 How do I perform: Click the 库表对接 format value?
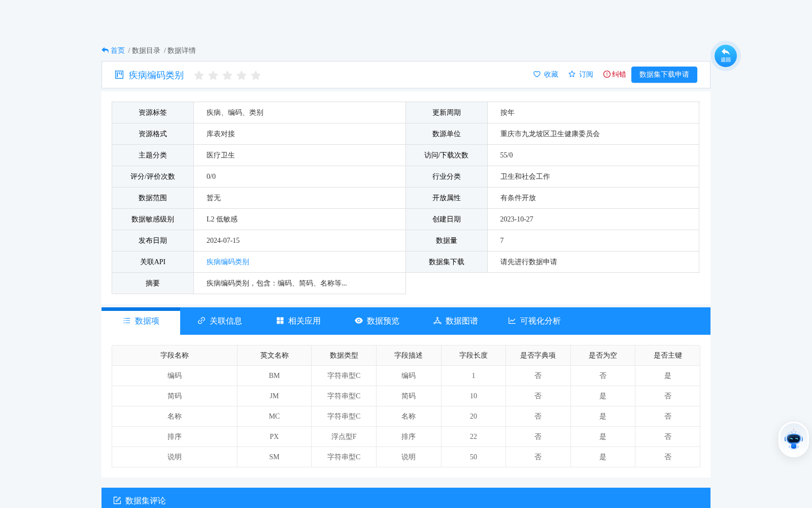[x=221, y=134]
